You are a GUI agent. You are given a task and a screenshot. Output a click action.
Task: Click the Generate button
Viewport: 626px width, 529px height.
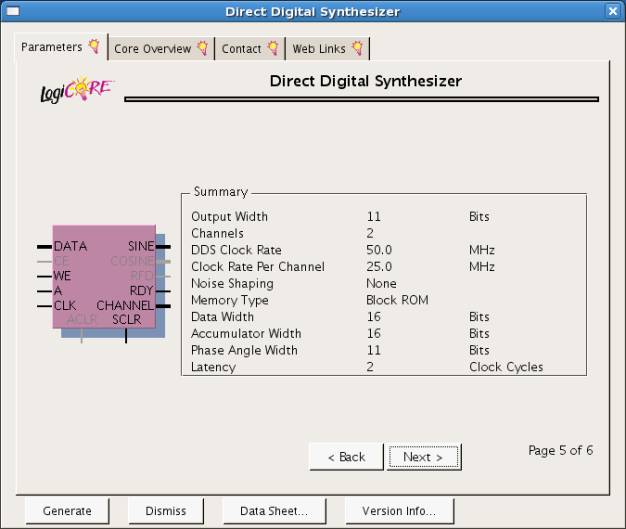(67, 511)
